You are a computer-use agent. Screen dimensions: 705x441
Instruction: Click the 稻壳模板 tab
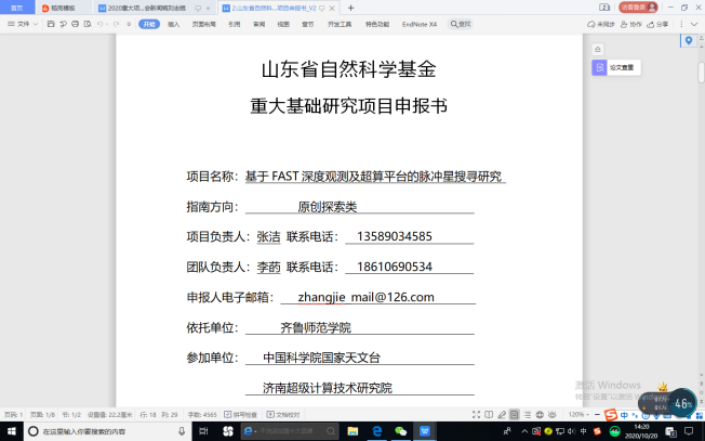[x=62, y=7]
